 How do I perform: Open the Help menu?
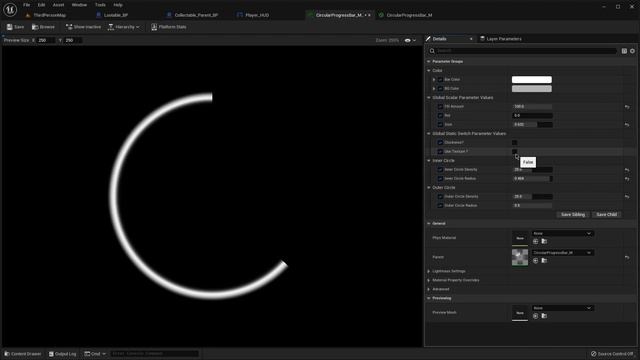click(x=118, y=5)
